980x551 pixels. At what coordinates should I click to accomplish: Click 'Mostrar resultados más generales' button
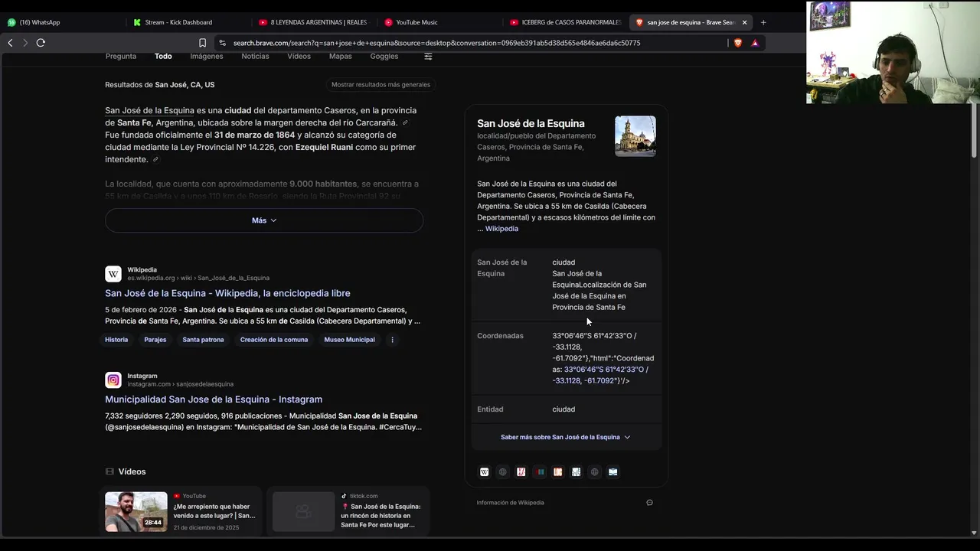point(381,84)
